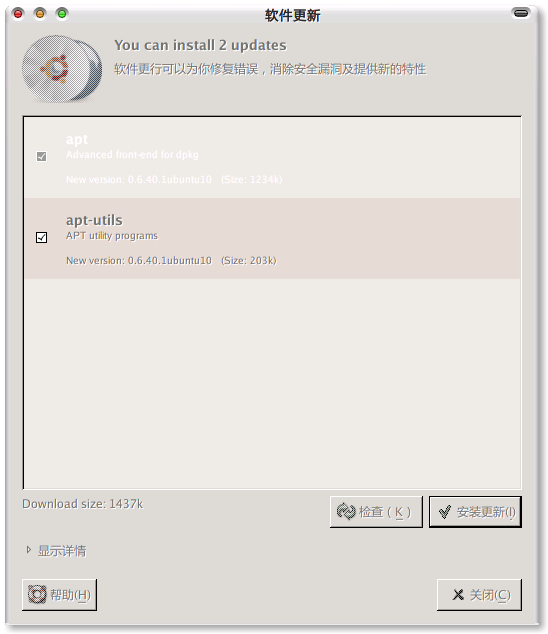Click empty area in updates list

tap(272, 383)
